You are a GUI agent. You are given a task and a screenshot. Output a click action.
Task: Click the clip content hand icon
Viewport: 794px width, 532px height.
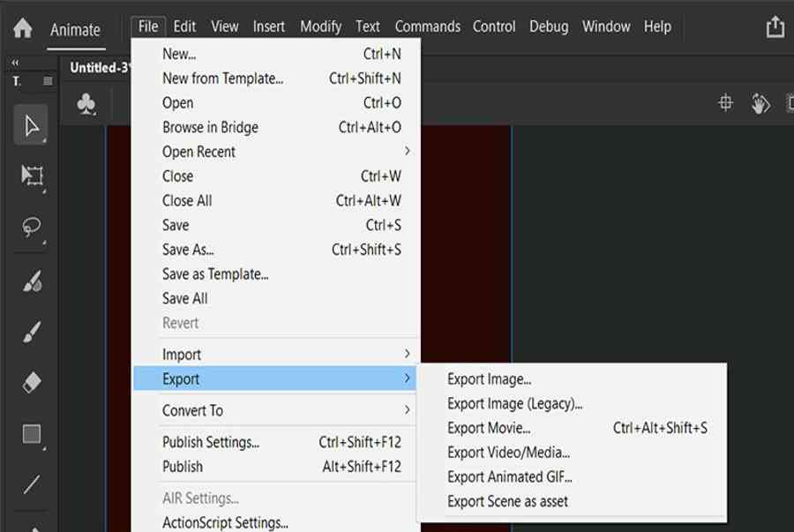point(760,104)
